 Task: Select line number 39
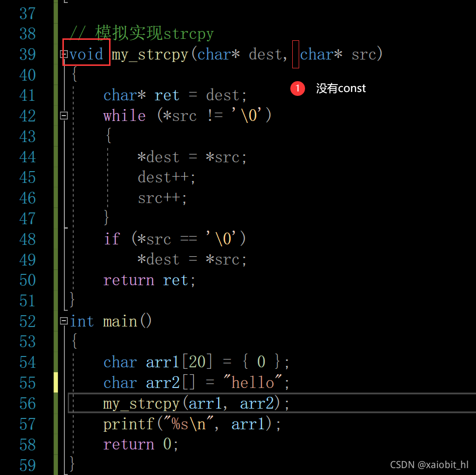[27, 54]
